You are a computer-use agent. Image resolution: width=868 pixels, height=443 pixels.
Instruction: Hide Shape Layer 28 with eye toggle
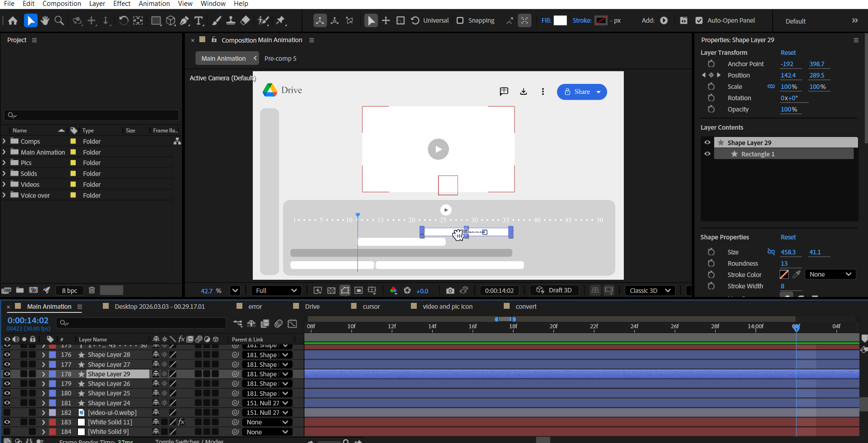(7, 355)
